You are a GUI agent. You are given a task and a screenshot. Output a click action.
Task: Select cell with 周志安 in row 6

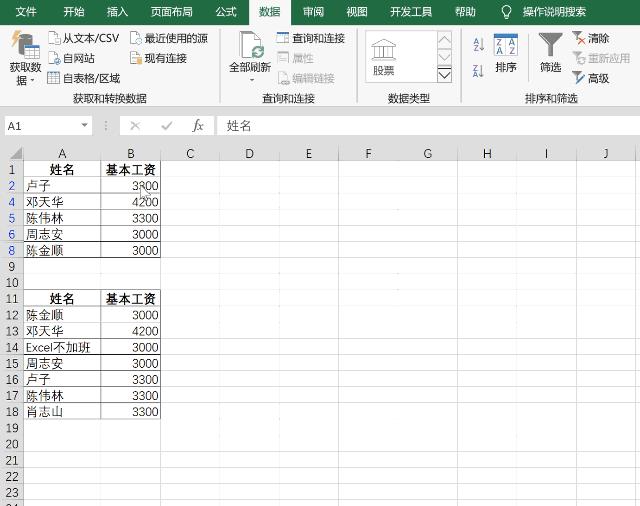(62, 234)
